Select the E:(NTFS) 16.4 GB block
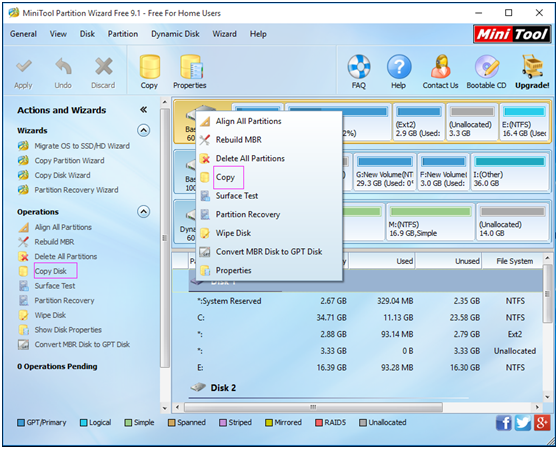 pos(523,122)
